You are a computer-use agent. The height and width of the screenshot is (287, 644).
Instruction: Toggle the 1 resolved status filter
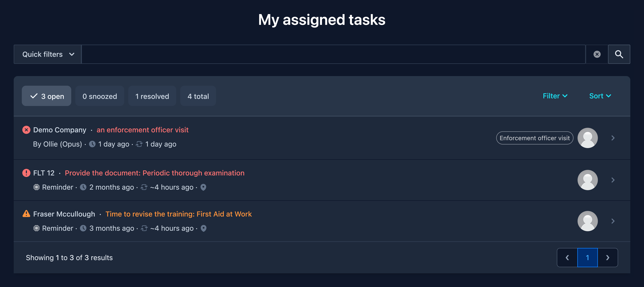click(152, 96)
